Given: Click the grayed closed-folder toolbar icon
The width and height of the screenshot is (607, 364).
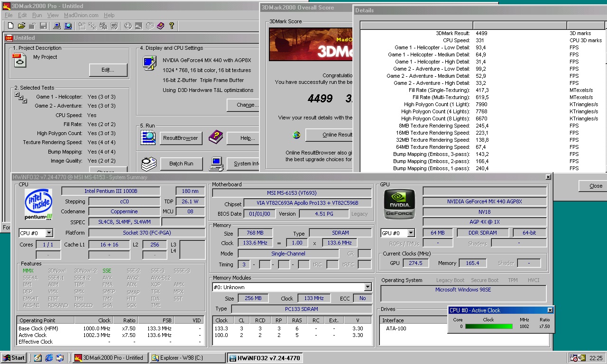Looking at the screenshot, I should (32, 26).
